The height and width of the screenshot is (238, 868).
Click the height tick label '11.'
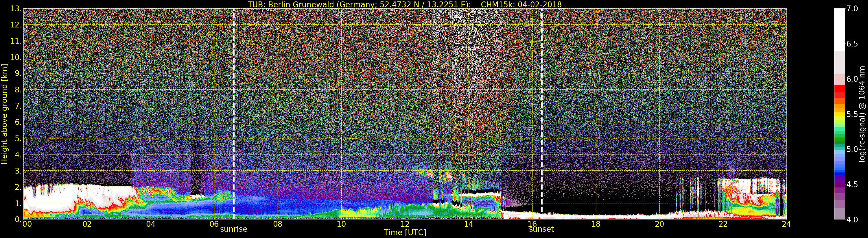pyautogui.click(x=16, y=41)
